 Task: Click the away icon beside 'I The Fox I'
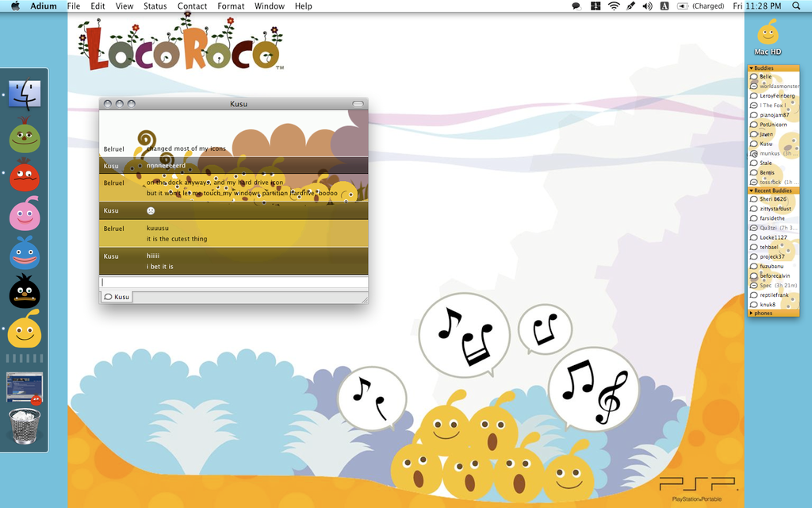coord(754,106)
